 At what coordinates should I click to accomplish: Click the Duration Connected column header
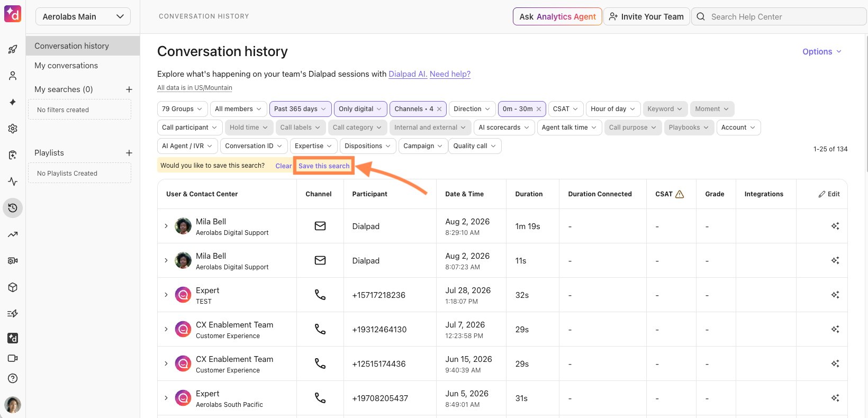[600, 194]
